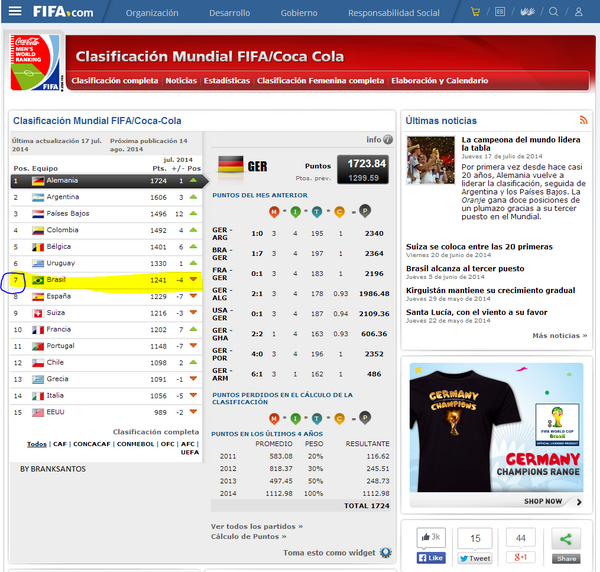Click the handshake icon in header

(528, 12)
